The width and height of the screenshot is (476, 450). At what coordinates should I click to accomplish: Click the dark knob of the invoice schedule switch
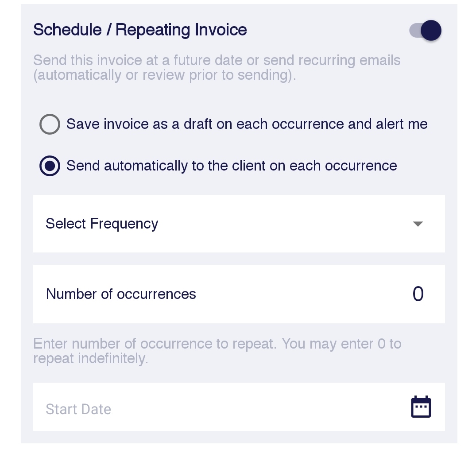coord(431,31)
